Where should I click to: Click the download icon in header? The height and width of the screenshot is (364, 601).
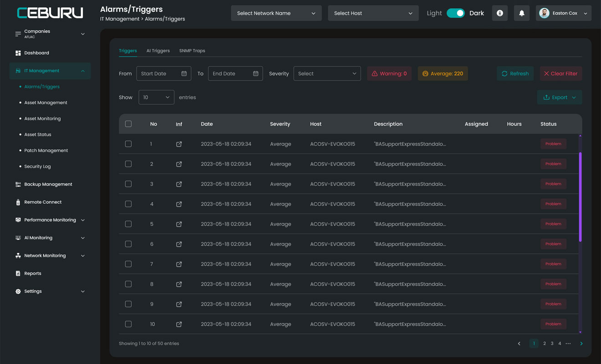(500, 13)
